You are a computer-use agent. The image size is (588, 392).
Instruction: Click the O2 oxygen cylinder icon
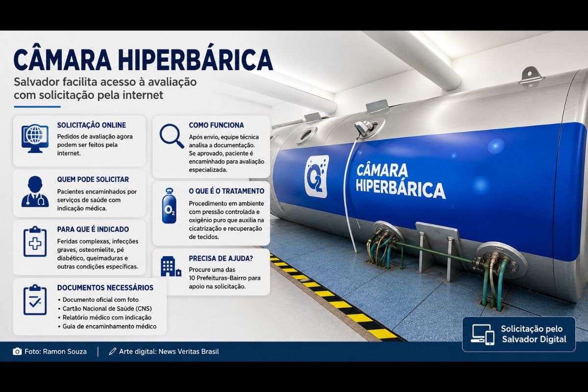[170, 205]
